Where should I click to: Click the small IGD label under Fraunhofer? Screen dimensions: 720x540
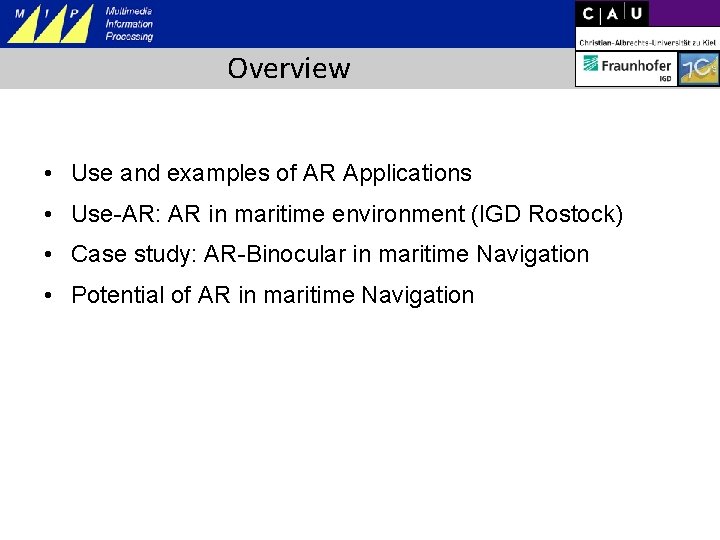[665, 79]
